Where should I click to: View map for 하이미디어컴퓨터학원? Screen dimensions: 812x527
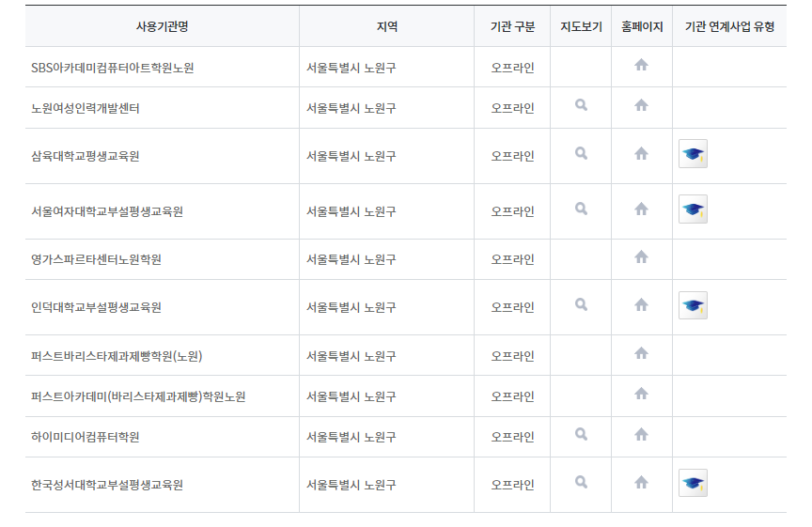(581, 434)
